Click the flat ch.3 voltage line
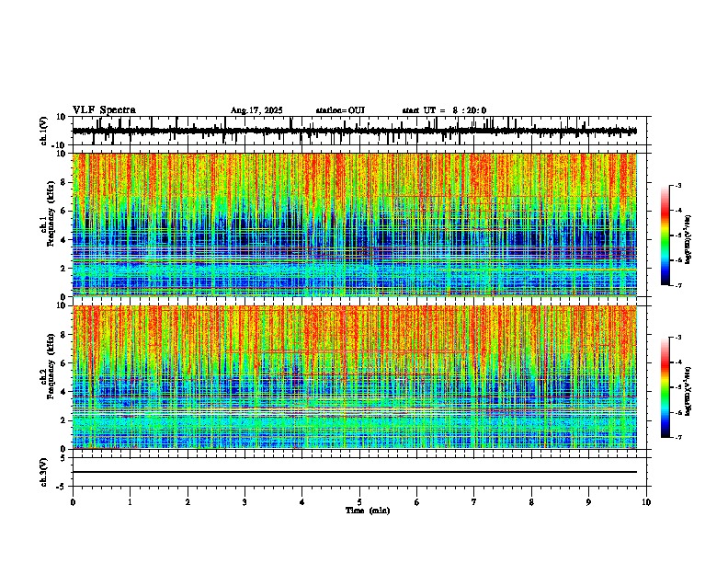The width and height of the screenshot is (728, 563). pyautogui.click(x=355, y=472)
